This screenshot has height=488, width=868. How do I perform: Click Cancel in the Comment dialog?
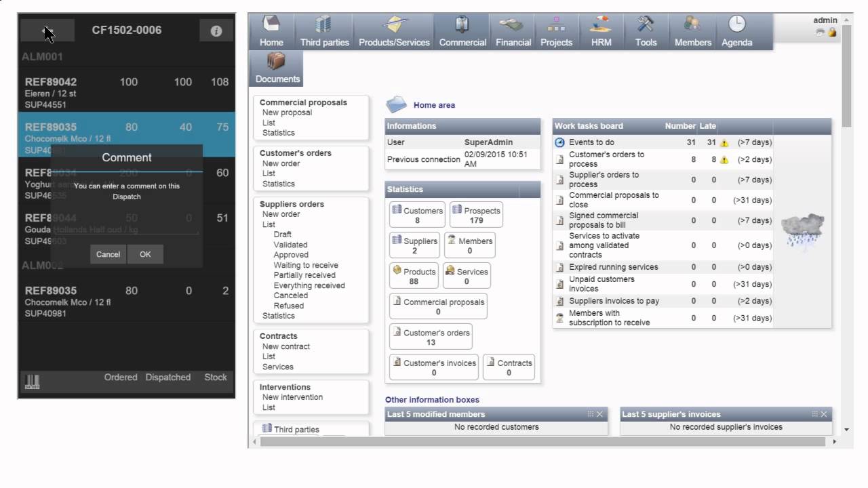108,254
